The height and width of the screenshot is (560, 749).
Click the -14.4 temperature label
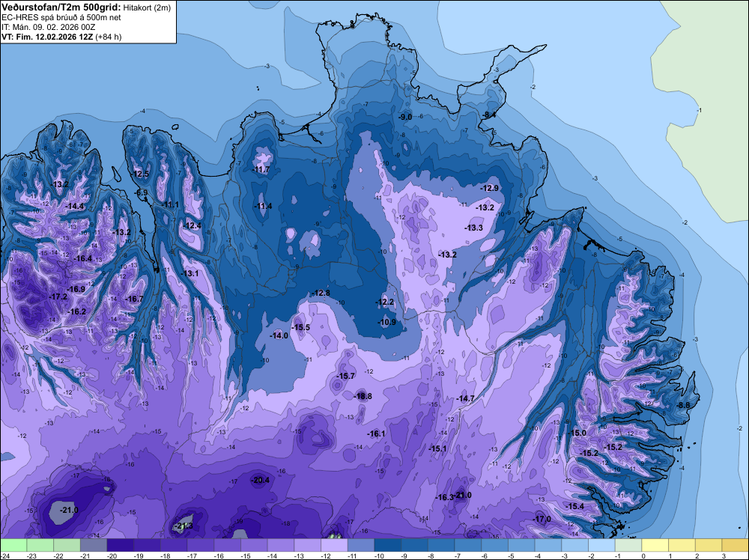click(x=74, y=206)
